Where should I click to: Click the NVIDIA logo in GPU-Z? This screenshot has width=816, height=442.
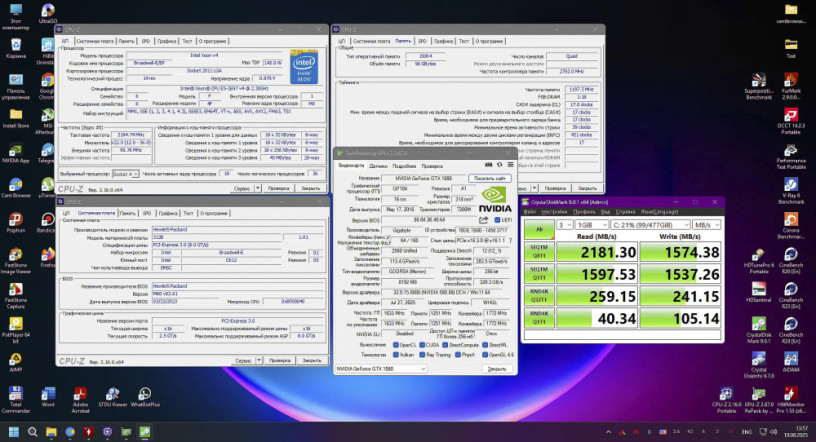pyautogui.click(x=494, y=199)
